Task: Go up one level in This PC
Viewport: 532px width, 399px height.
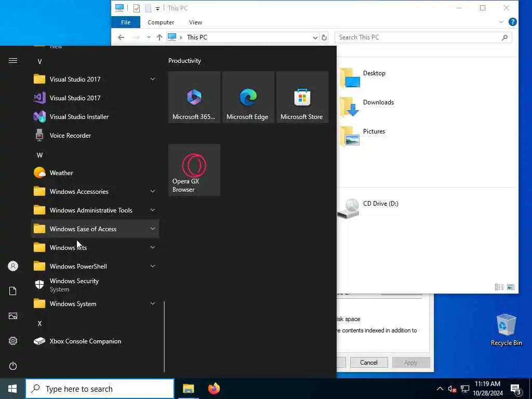Action: click(x=159, y=37)
